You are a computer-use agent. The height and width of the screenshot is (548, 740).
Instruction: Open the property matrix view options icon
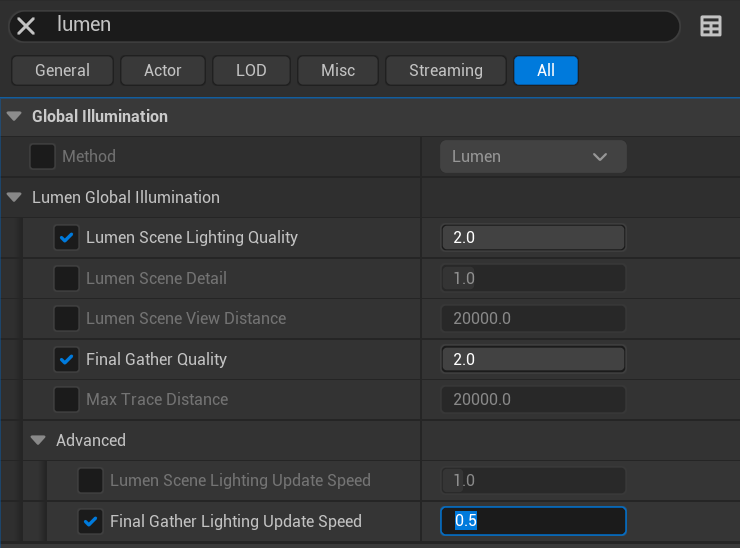pos(711,26)
